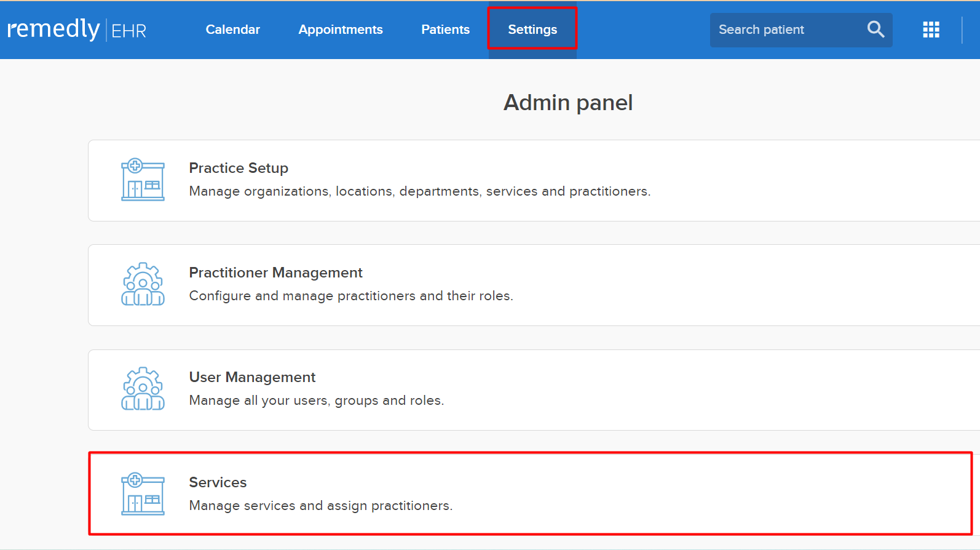Viewport: 980px width, 550px height.
Task: Open the User Management heading
Action: click(x=252, y=377)
